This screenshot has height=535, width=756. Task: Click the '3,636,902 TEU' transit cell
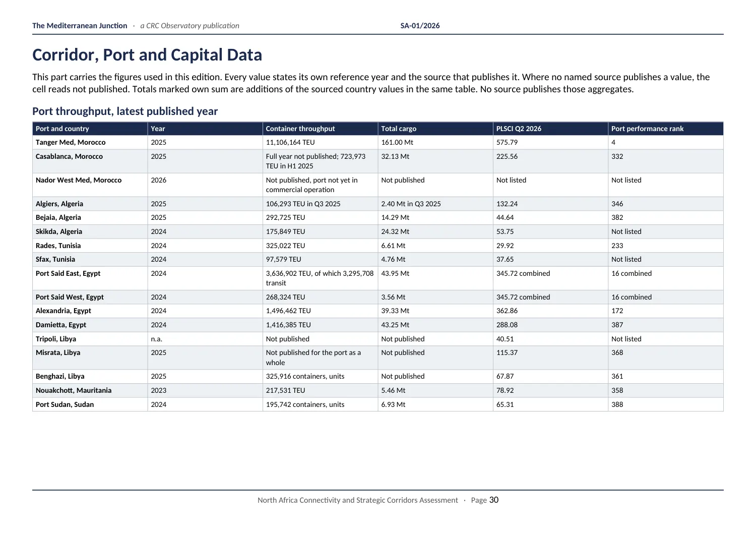[320, 278]
